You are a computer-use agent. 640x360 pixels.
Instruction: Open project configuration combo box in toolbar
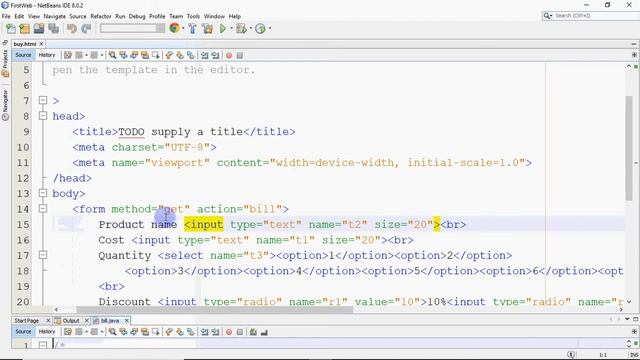tap(133, 28)
